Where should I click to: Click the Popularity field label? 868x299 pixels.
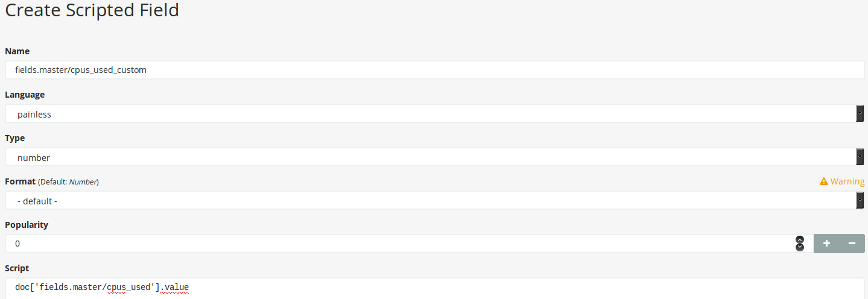(27, 225)
